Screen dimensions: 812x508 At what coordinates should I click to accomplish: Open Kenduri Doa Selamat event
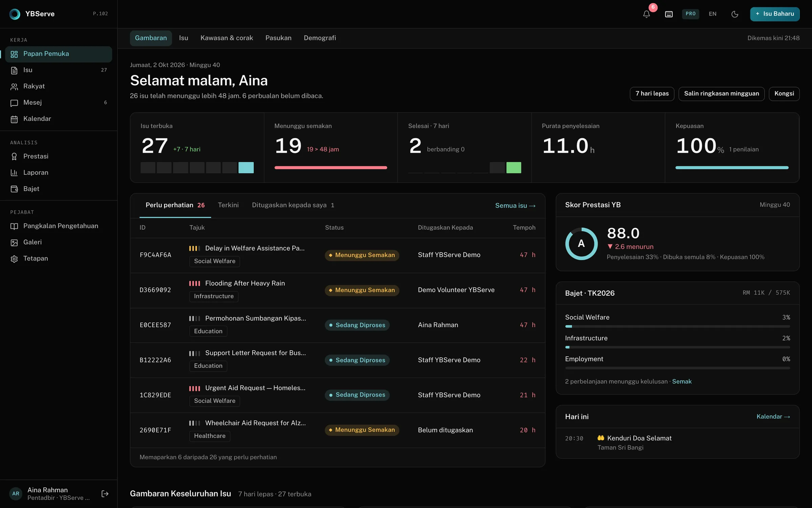(x=677, y=443)
